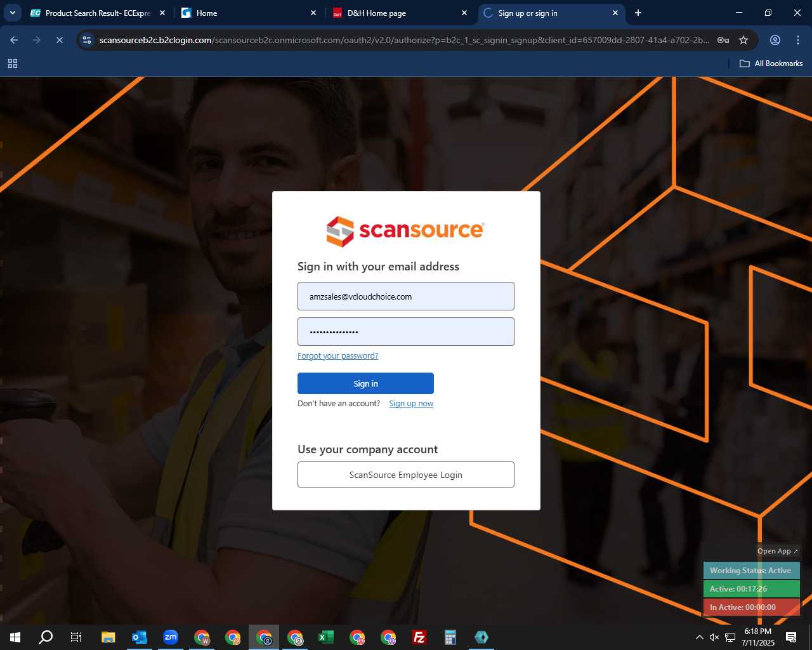This screenshot has width=812, height=650.
Task: Choose ScanSource Employee Login
Action: [406, 475]
